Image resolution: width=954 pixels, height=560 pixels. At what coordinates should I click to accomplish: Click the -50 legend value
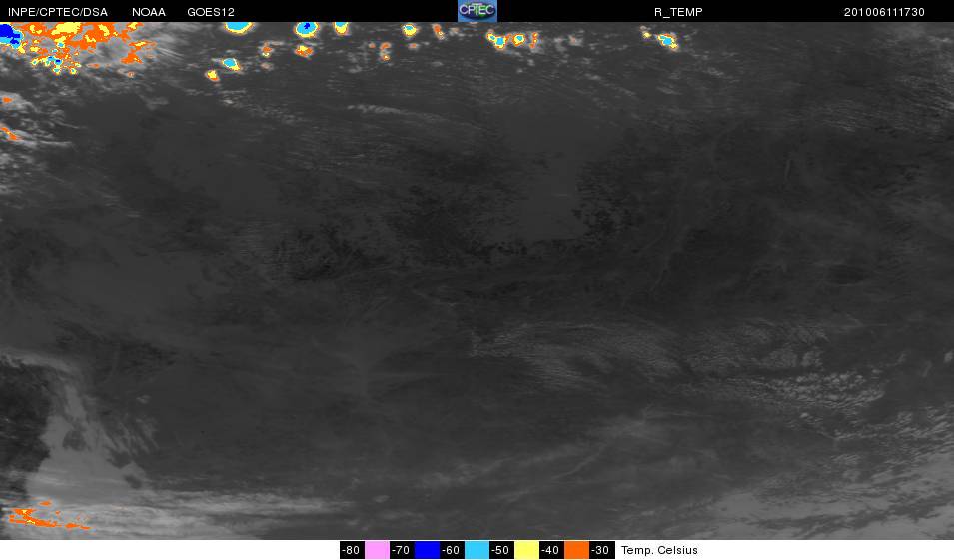[500, 550]
